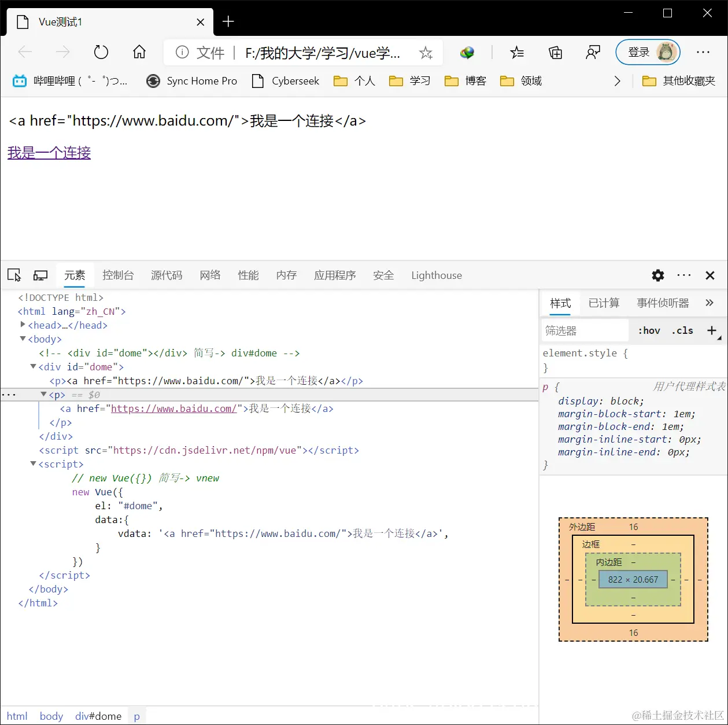Screen dimensions: 728x725
Task: Switch to the 内存 tab
Action: [x=286, y=275]
